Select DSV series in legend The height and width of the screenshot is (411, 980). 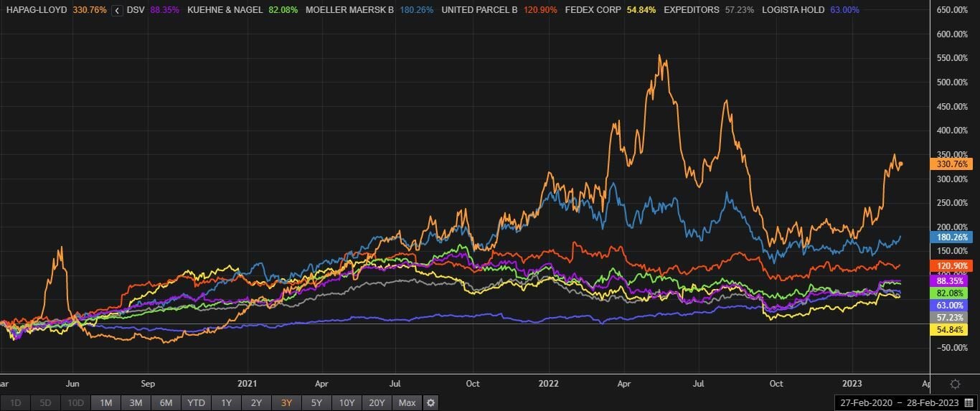coord(136,11)
